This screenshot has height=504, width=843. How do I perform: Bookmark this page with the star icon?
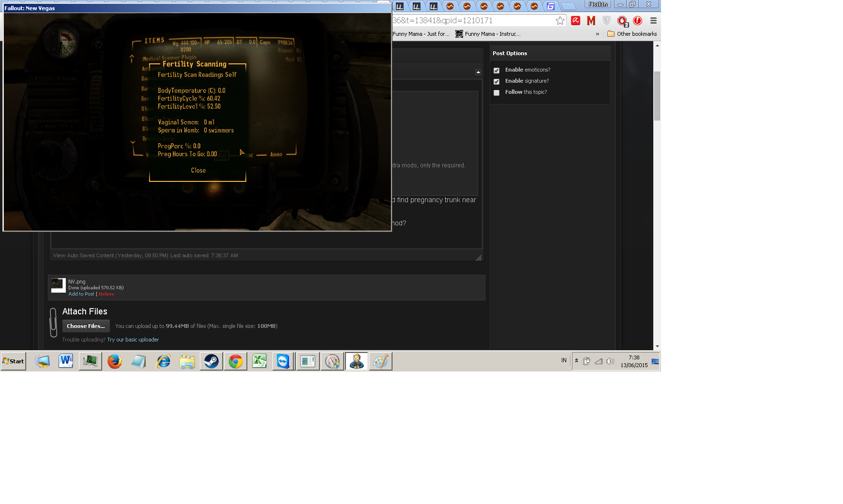(560, 20)
